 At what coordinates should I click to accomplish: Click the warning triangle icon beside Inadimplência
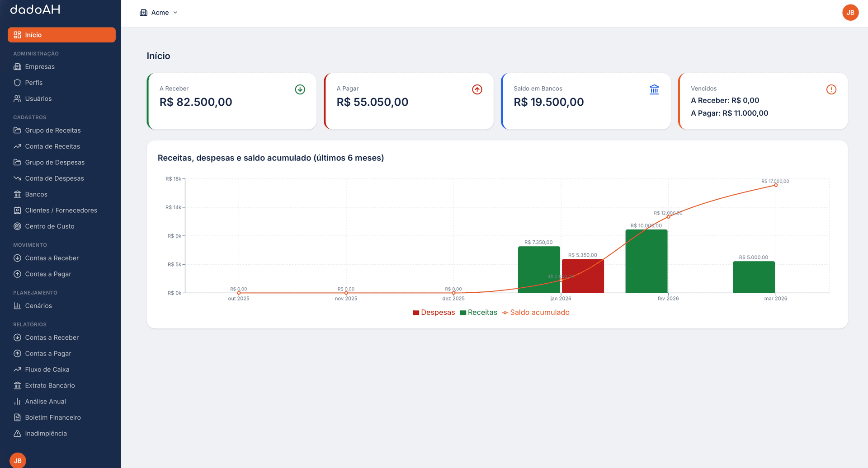click(17, 434)
